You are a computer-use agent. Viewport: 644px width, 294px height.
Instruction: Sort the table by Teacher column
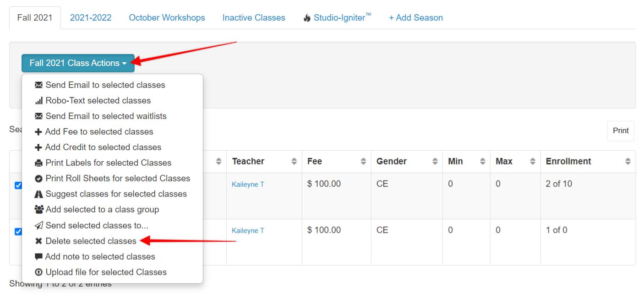pyautogui.click(x=264, y=162)
